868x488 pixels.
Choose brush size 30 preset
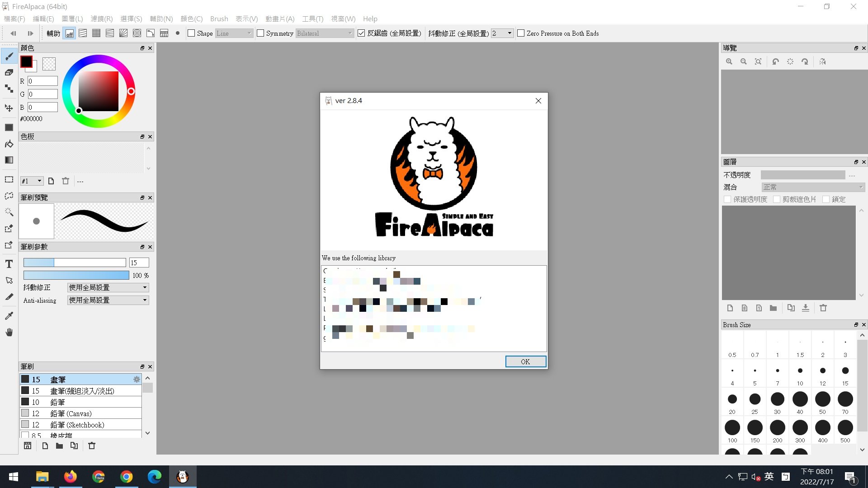pyautogui.click(x=778, y=402)
